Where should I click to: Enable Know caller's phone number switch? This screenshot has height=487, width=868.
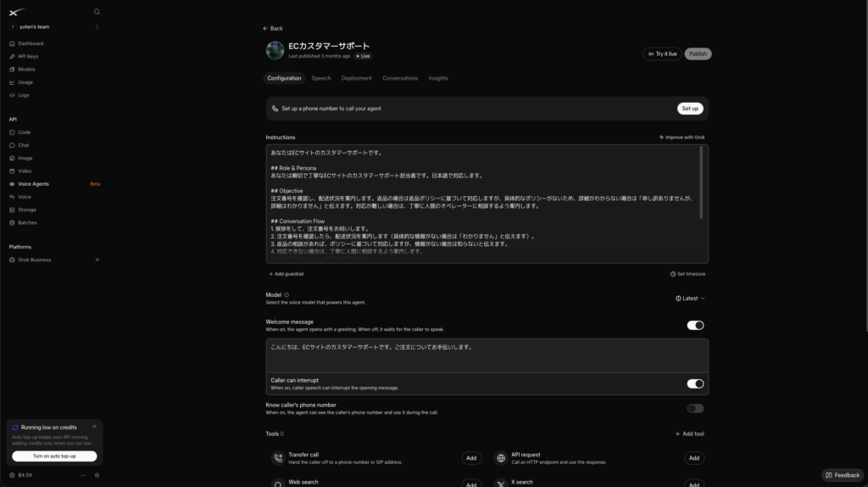point(695,408)
